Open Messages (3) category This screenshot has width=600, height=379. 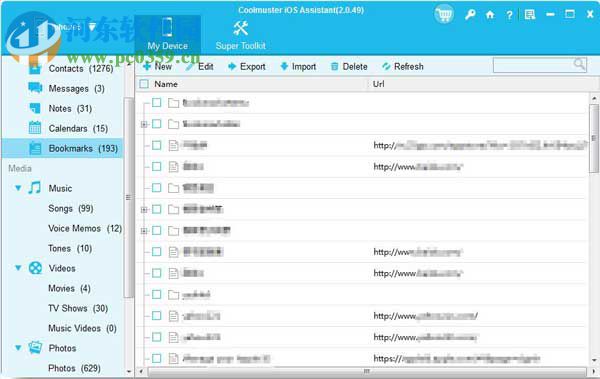(x=67, y=88)
